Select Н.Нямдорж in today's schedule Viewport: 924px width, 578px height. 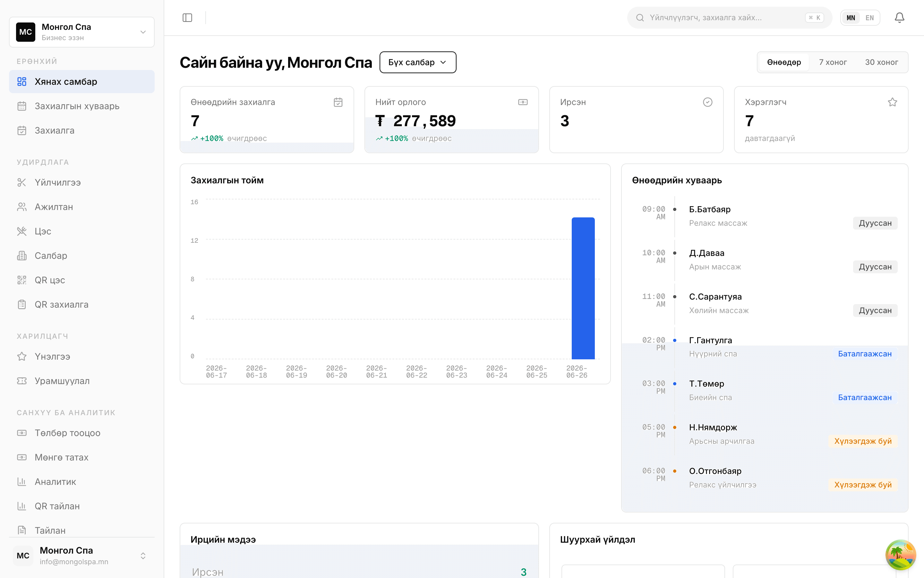(x=765, y=434)
